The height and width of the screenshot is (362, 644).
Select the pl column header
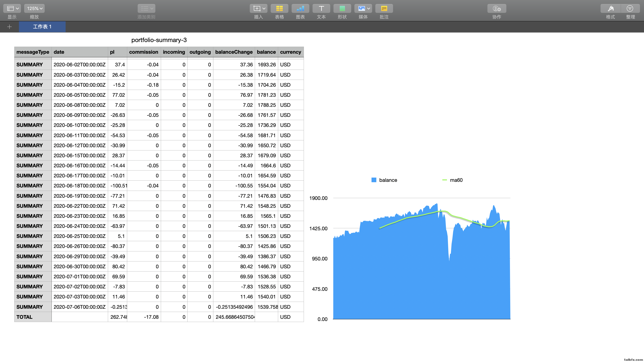click(118, 52)
